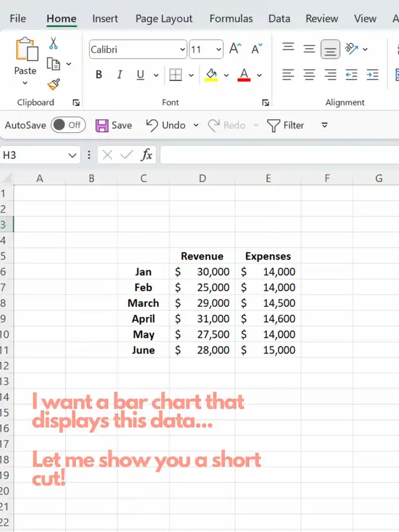Select the Format Painter brush
The height and width of the screenshot is (532, 399).
click(x=54, y=84)
